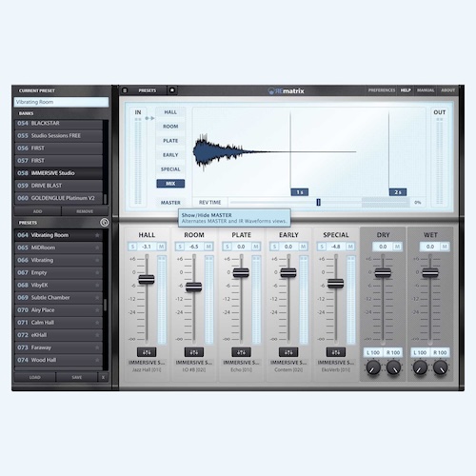Click the star favorites icon beside PRESETS

[x=172, y=90]
